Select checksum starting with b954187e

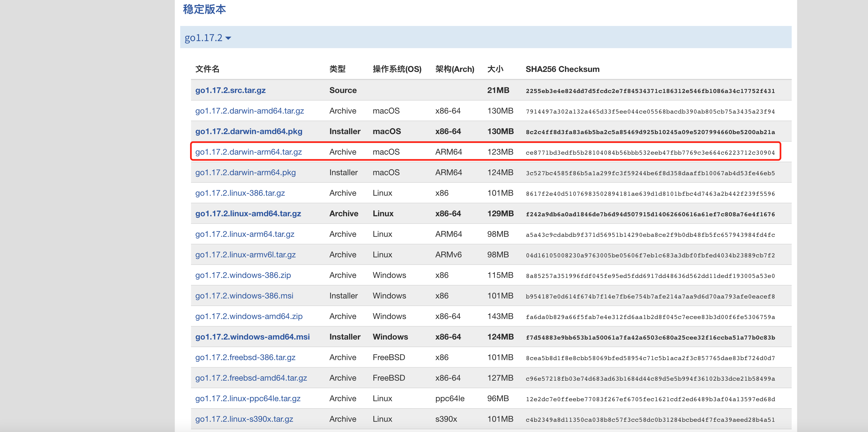click(x=650, y=296)
